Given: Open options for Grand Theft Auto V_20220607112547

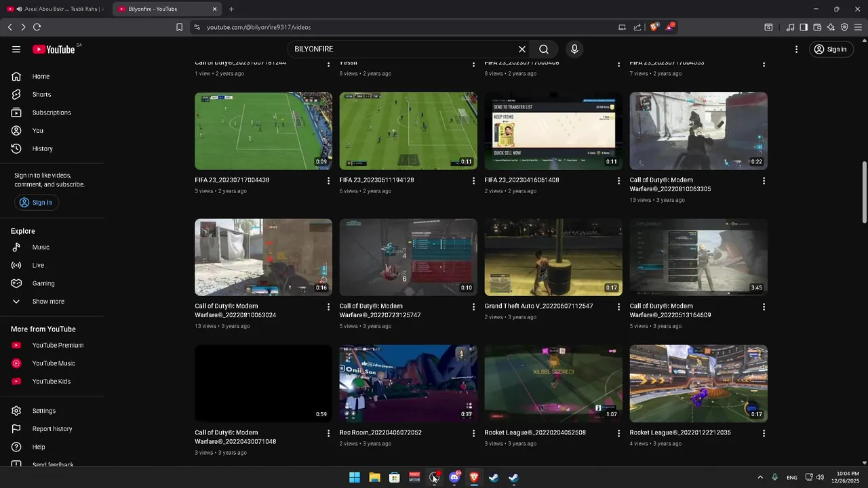Looking at the screenshot, I should [618, 307].
